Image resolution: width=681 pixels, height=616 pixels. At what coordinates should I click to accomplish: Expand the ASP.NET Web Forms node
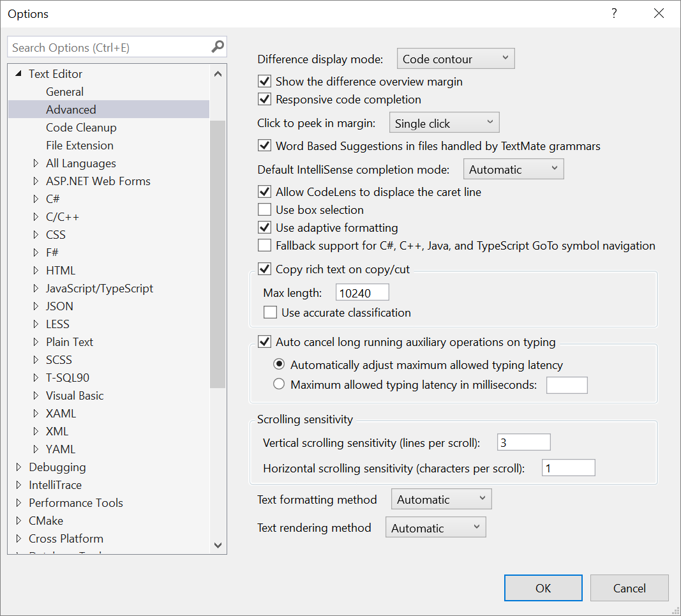[x=36, y=181]
